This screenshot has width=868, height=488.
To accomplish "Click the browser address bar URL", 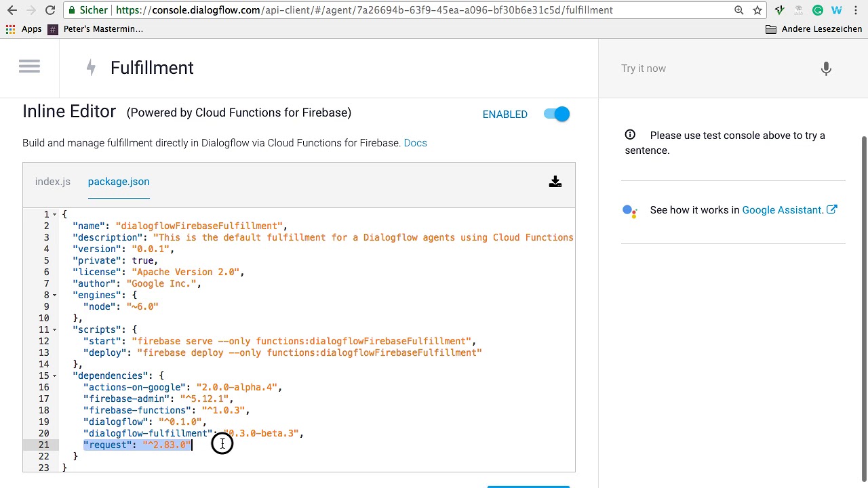I will [x=364, y=10].
